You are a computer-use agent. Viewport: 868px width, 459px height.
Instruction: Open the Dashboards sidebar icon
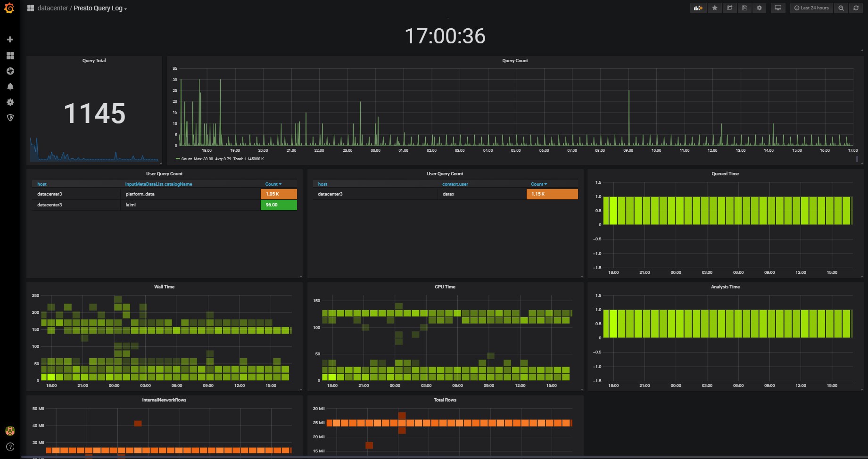(x=10, y=55)
